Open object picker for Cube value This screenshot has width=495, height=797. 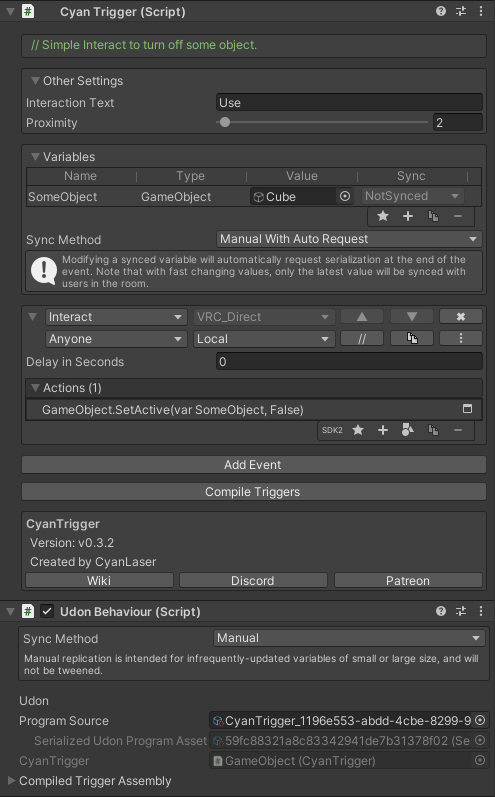(345, 196)
